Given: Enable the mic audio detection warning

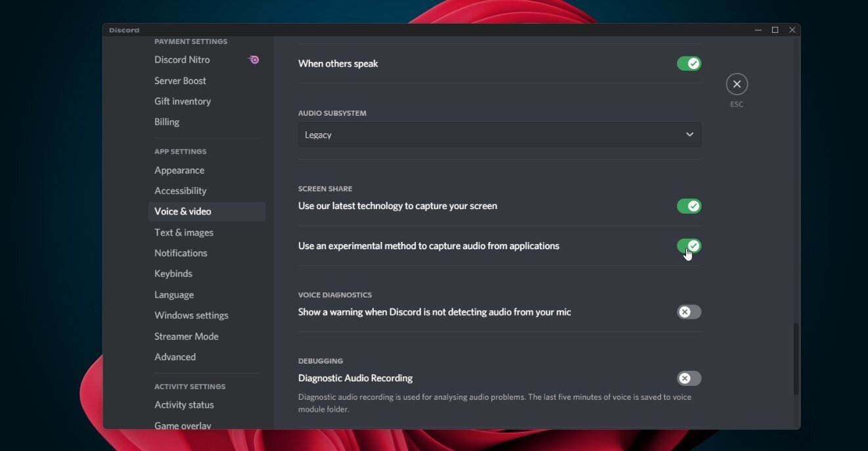Looking at the screenshot, I should [x=689, y=312].
